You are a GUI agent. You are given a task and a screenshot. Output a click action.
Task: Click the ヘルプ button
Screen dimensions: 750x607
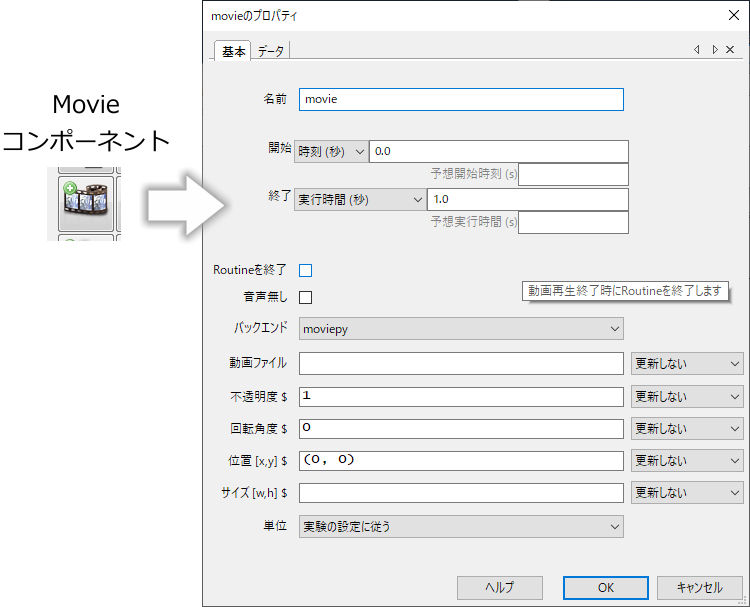[x=500, y=587]
